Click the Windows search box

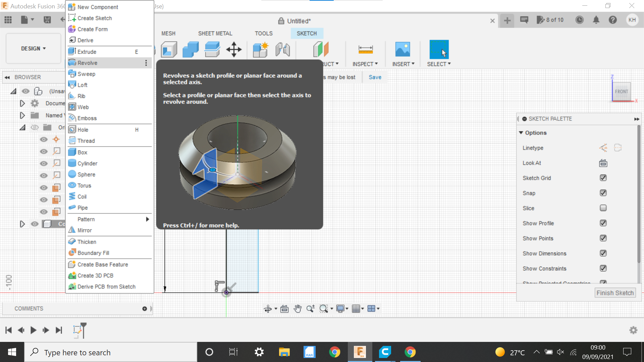pos(111,352)
